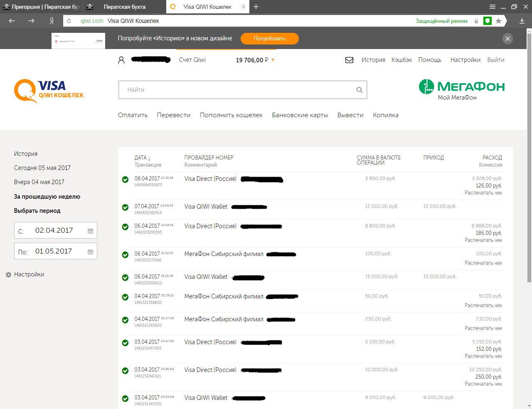Screen dimensions: 532x409
Task: Open the envelope messages icon
Action: point(349,60)
